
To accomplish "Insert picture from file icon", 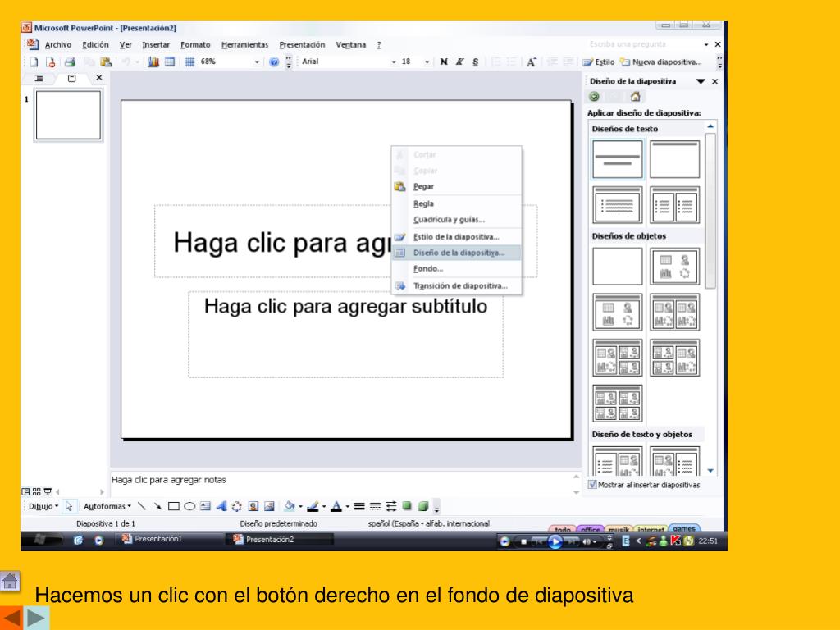I will tap(269, 506).
